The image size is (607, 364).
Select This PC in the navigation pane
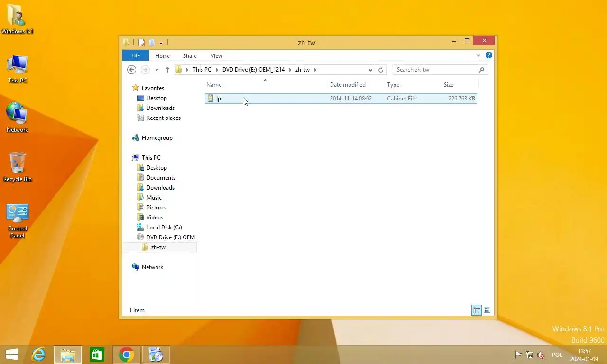[151, 158]
